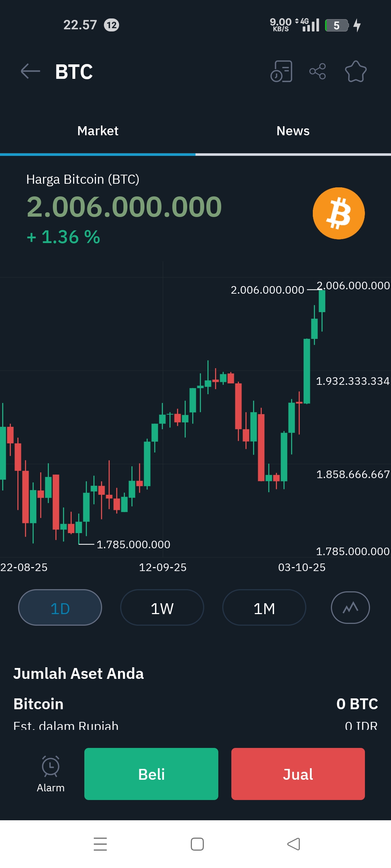The image size is (391, 868).
Task: Set a price alarm
Action: pyautogui.click(x=51, y=774)
